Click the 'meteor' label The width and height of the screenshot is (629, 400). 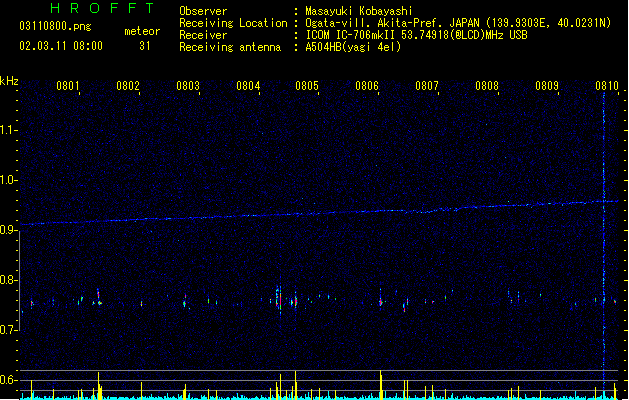coord(142,31)
